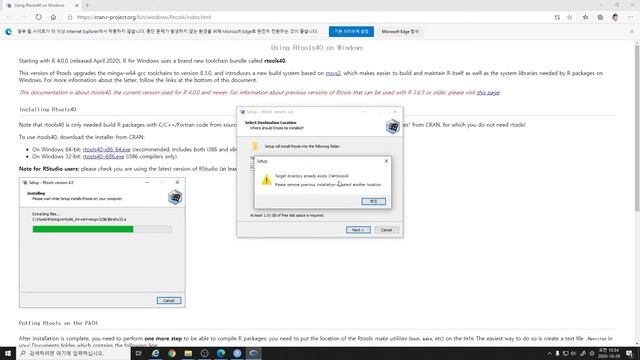Image resolution: width=640 pixels, height=360 pixels.
Task: Click the page vertical scrollbar
Action: pos(636,127)
